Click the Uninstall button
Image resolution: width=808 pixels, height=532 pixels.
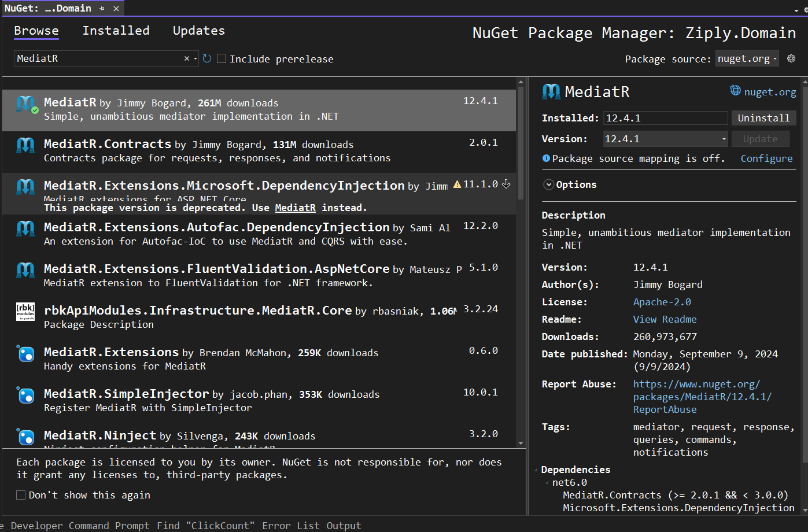763,118
